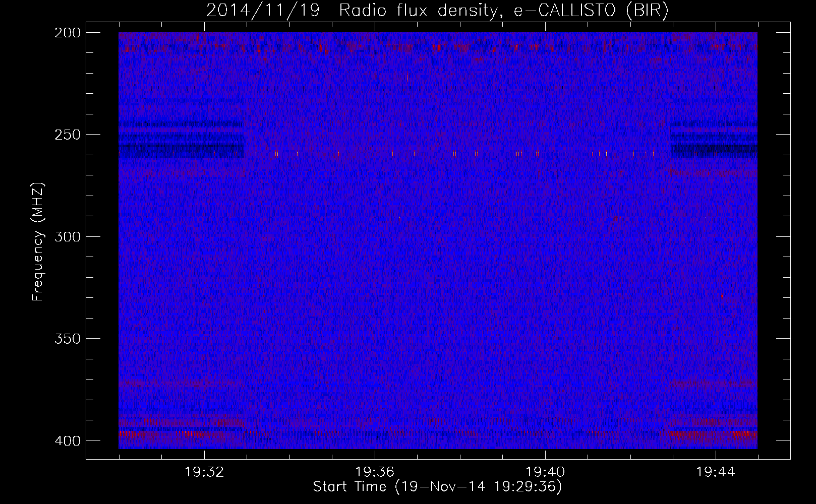816x504 pixels.
Task: Click the 19:40 time tick label
Action: click(545, 472)
